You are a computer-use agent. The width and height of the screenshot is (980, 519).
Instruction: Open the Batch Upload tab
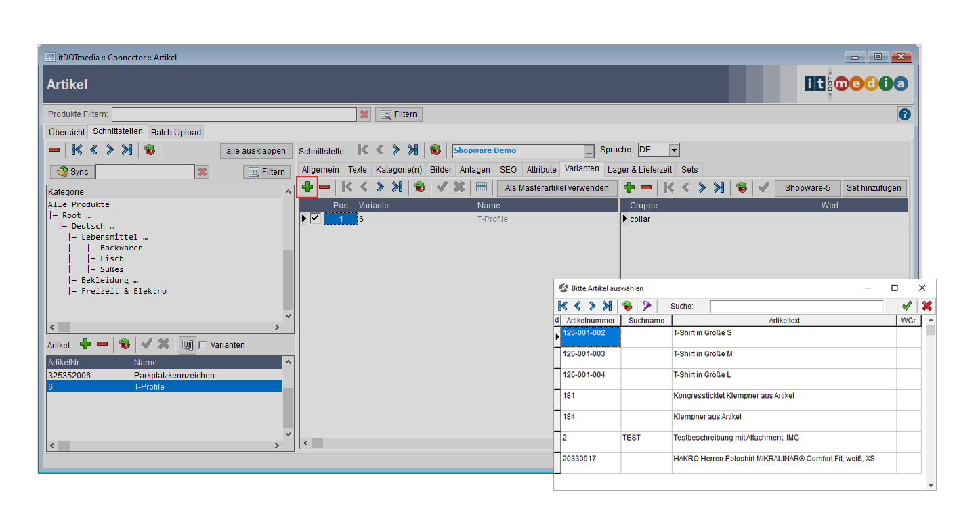point(175,132)
